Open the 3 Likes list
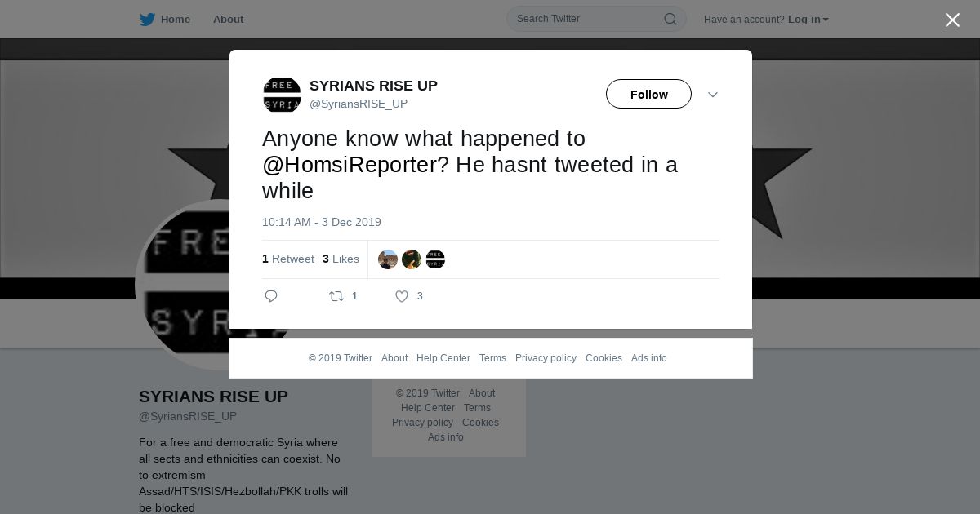Screen dimensions: 980x514 (x=341, y=259)
